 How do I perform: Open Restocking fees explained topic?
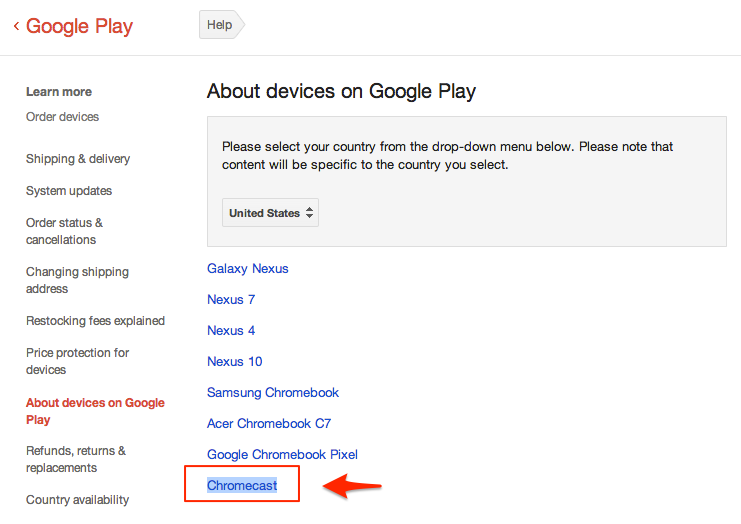pos(95,321)
